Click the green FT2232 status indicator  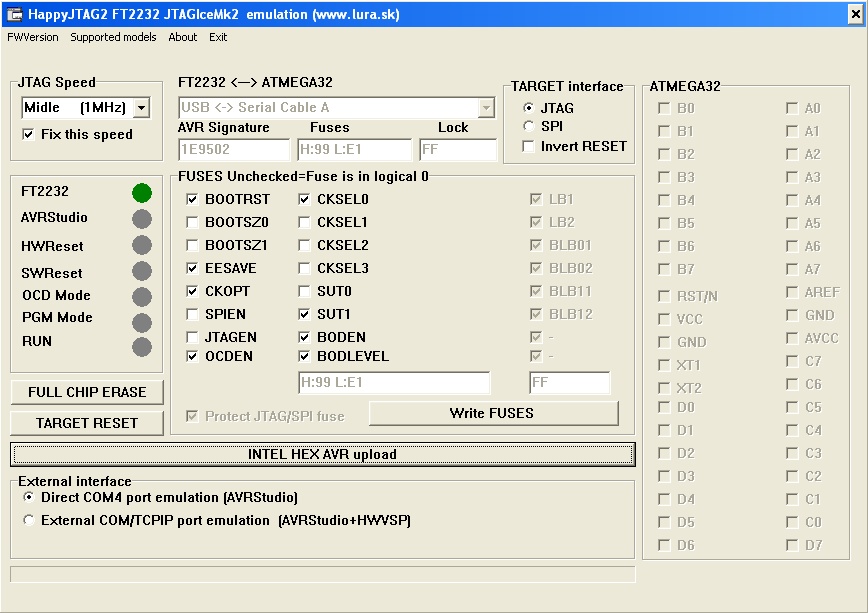coord(142,193)
